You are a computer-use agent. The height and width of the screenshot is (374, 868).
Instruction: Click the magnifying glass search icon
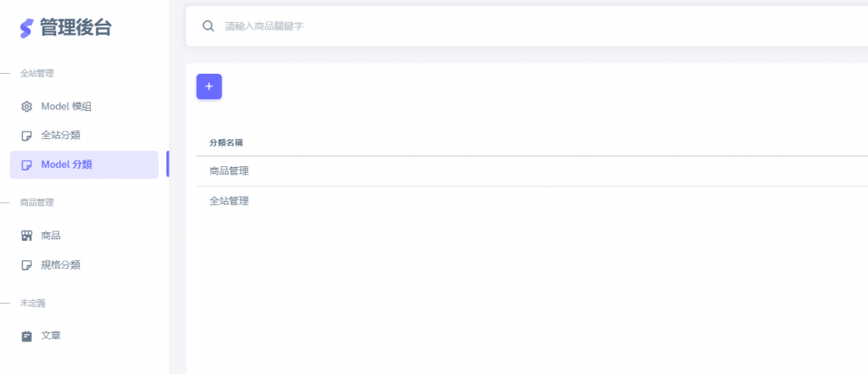(x=209, y=26)
